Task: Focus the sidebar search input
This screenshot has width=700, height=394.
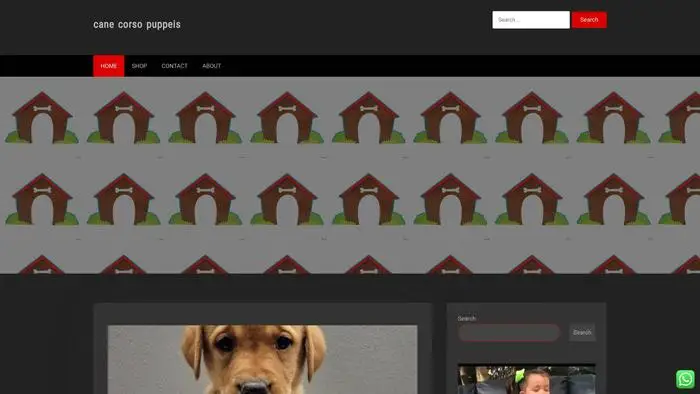Action: tap(509, 332)
